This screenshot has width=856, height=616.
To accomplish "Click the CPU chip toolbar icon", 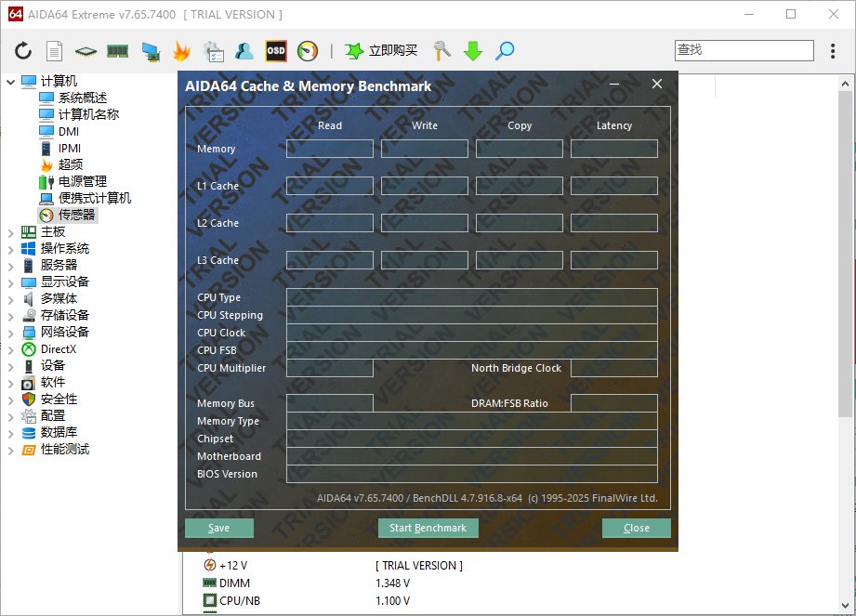I will click(x=86, y=52).
